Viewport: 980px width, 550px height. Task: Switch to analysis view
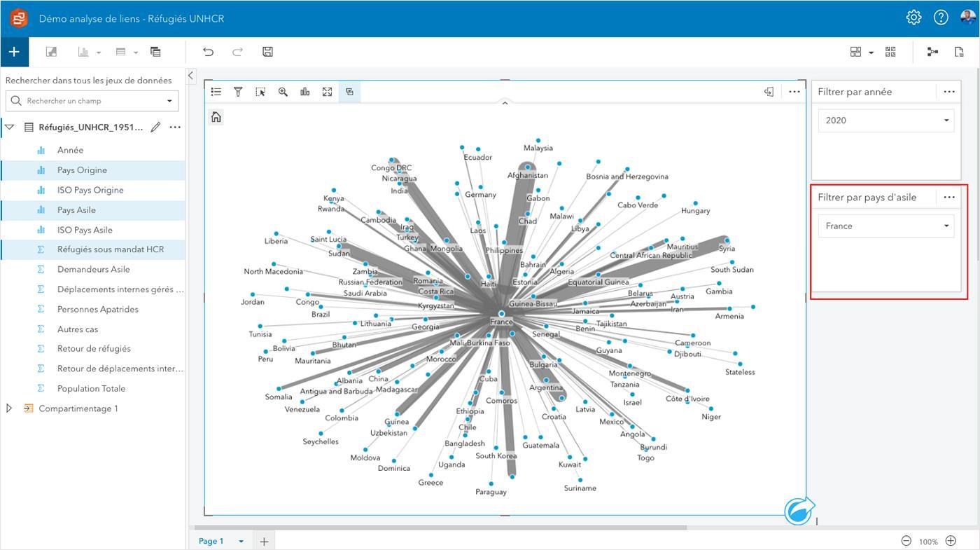point(932,52)
